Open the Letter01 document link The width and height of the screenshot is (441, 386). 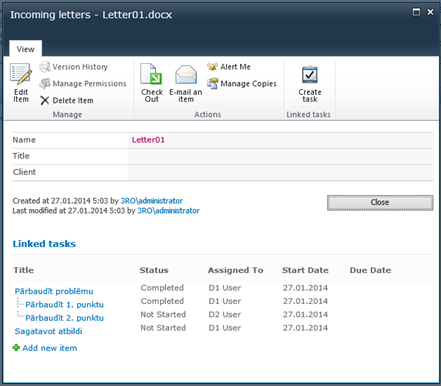(x=148, y=140)
